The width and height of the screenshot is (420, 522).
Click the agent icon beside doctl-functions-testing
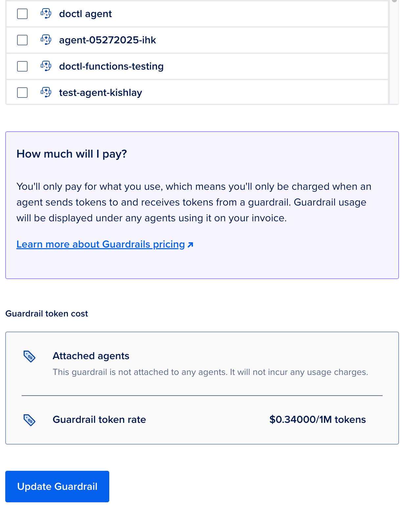46,66
